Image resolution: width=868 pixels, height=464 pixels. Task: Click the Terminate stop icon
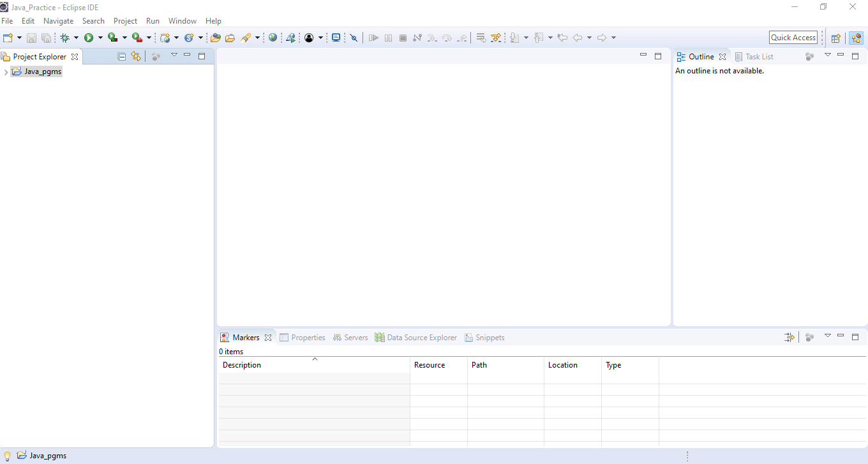click(x=403, y=38)
